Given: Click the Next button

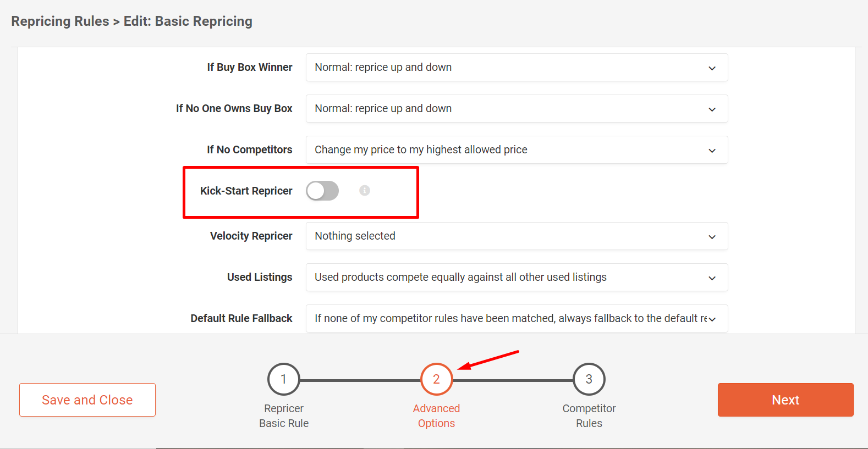Looking at the screenshot, I should [x=785, y=400].
